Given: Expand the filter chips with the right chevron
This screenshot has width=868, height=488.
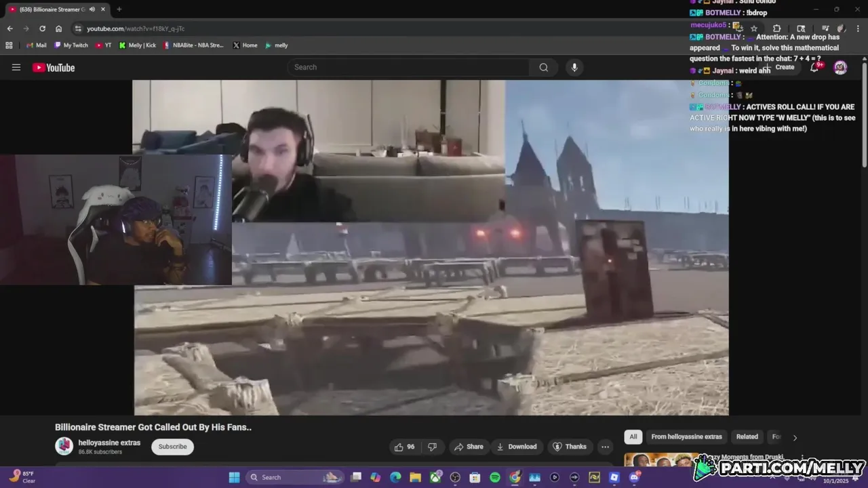Looking at the screenshot, I should (795, 437).
